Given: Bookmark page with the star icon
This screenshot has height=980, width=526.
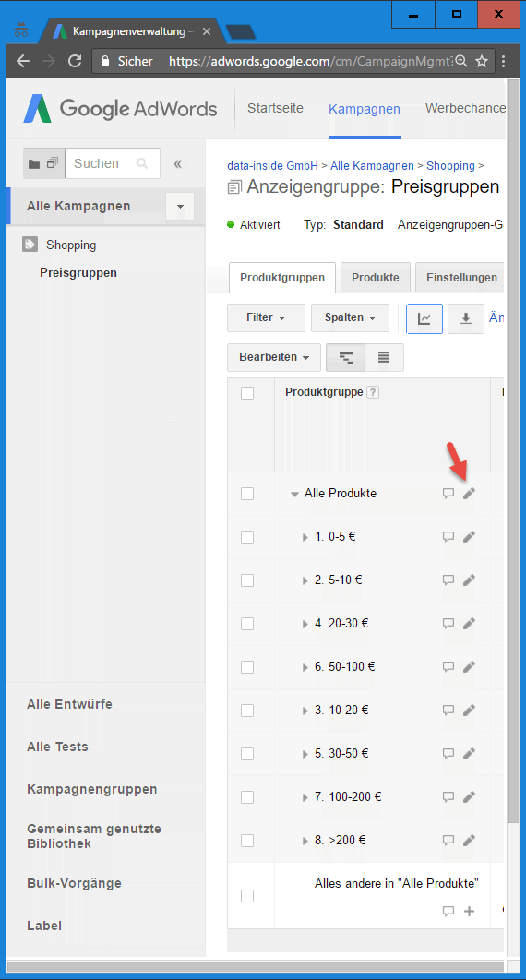Looking at the screenshot, I should pos(482,61).
